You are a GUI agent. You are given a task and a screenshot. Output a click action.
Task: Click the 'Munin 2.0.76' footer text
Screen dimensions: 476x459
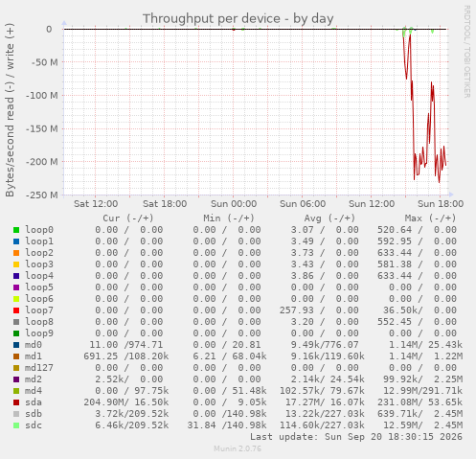238,448
